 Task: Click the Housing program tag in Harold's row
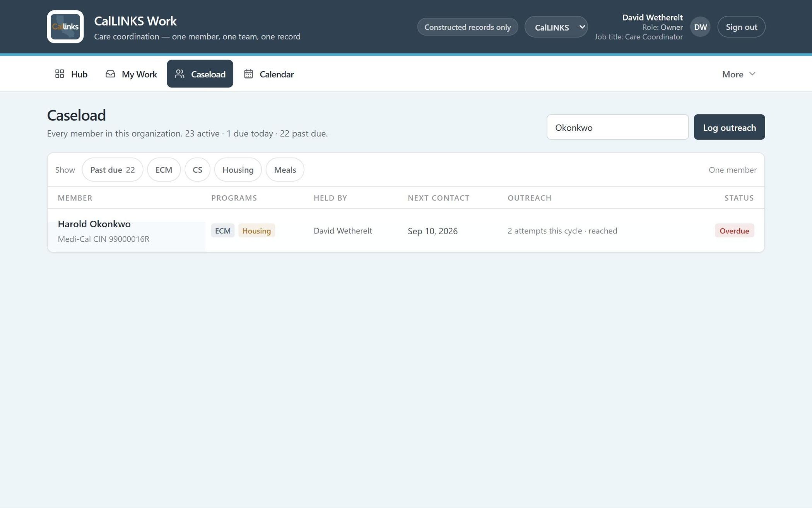pos(256,230)
